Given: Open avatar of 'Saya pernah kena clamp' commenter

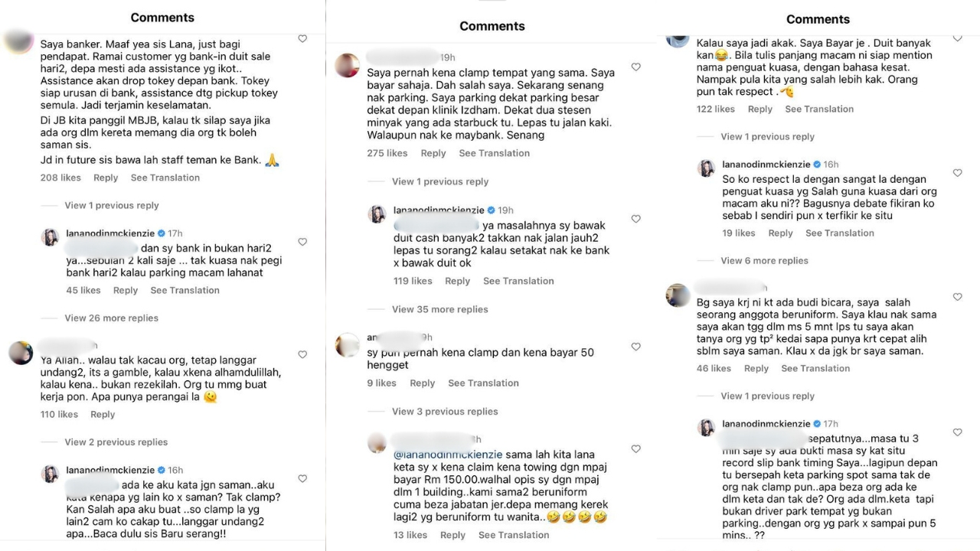Looking at the screenshot, I should (348, 66).
